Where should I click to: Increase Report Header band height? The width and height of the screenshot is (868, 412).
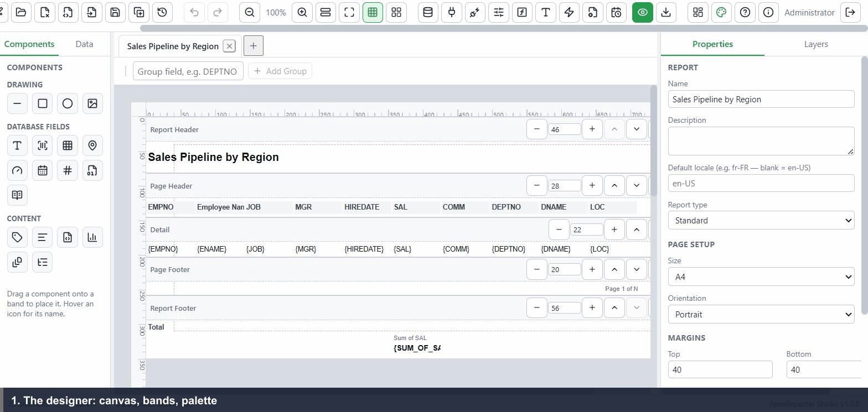click(592, 129)
